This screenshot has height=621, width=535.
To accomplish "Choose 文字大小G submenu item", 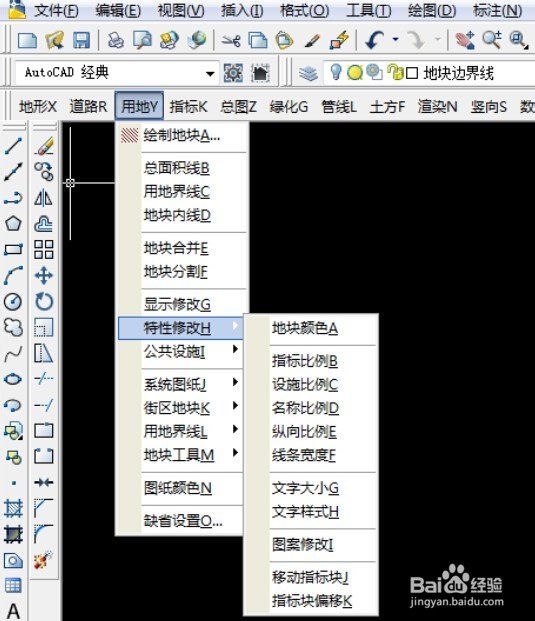I will coord(311,488).
